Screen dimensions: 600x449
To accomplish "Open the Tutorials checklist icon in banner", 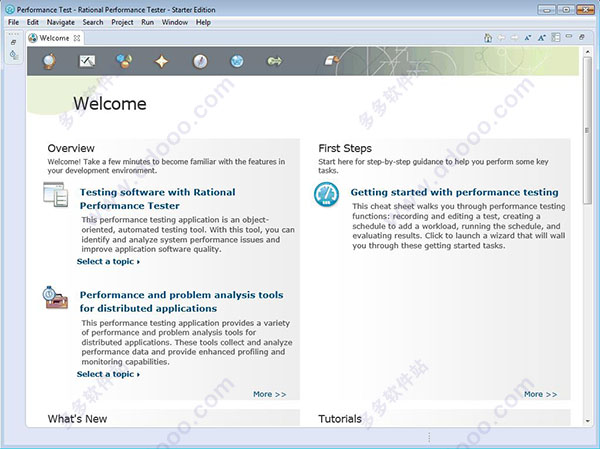I will (x=87, y=61).
